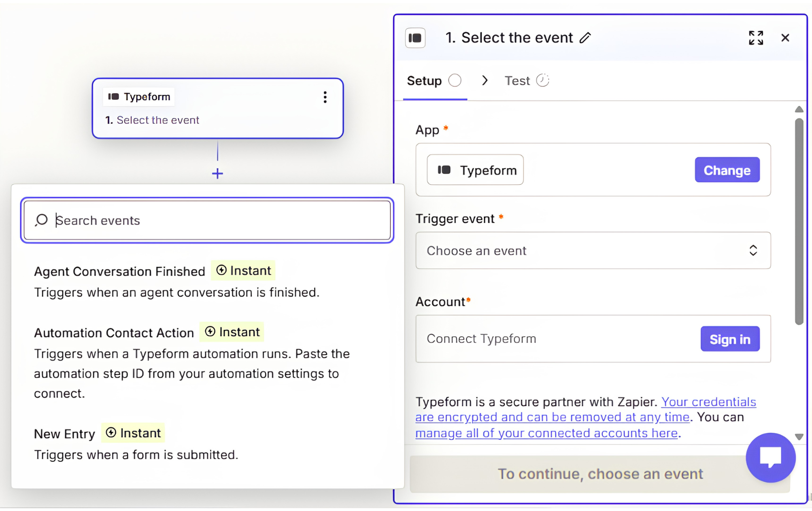Image resolution: width=812 pixels, height=511 pixels.
Task: Rename step using the pencil edit icon
Action: [x=585, y=38]
